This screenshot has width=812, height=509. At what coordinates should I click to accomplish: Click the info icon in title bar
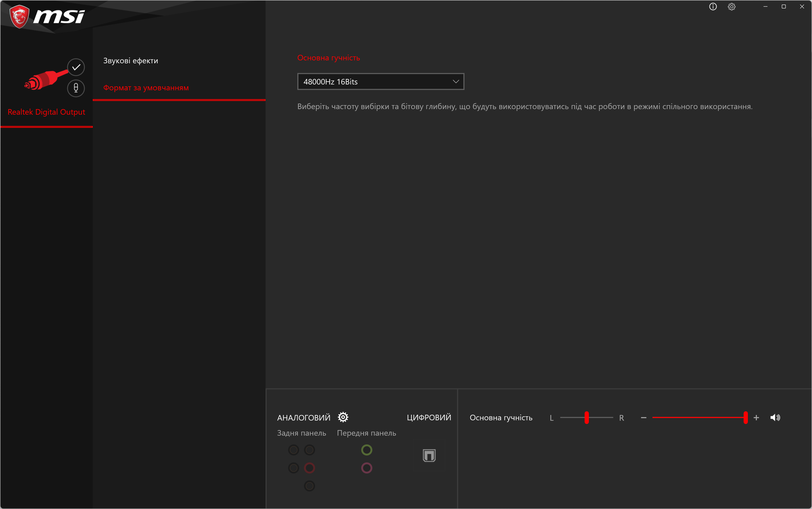(713, 7)
